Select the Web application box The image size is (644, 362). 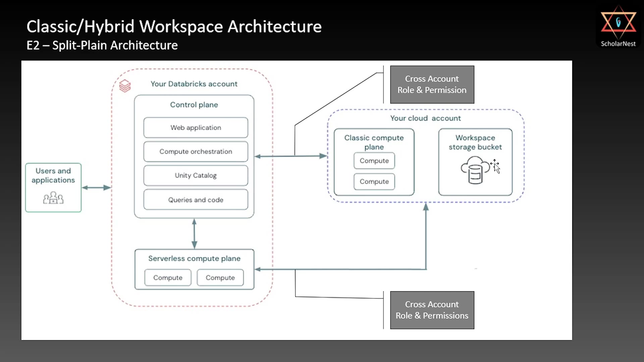[196, 127]
